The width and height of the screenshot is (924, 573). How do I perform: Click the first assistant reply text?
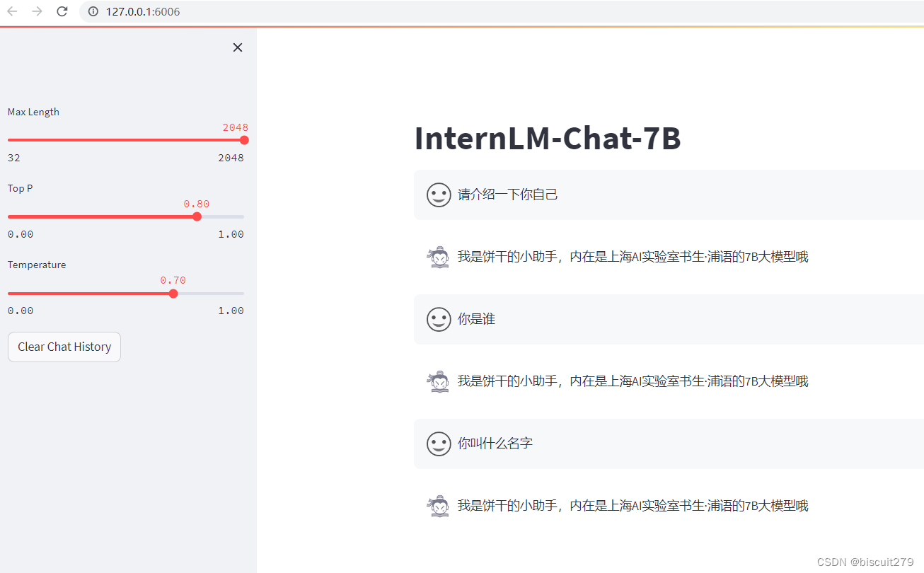pyautogui.click(x=633, y=257)
